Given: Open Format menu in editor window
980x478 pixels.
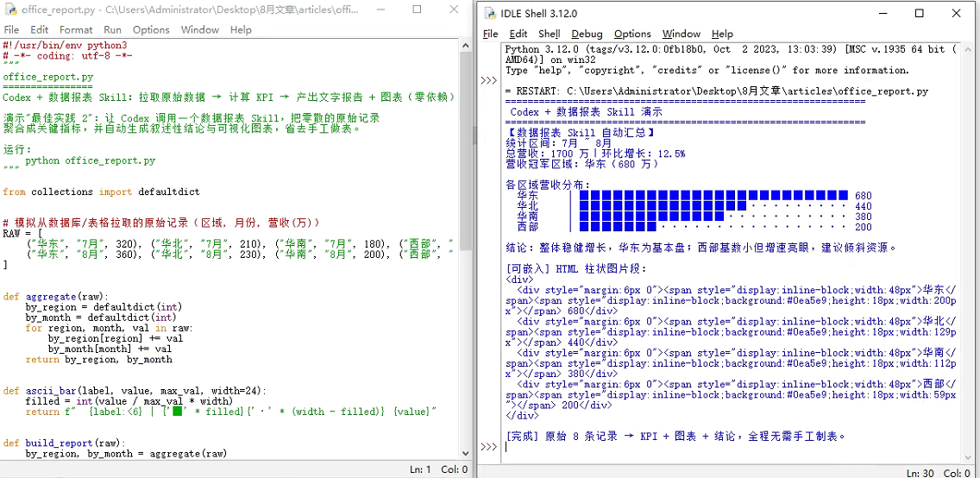Looking at the screenshot, I should coord(76,29).
